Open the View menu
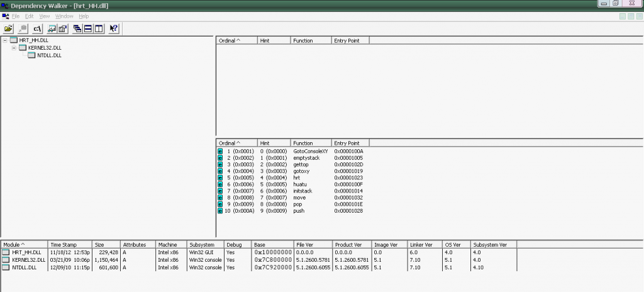This screenshot has width=644, height=292. point(45,16)
